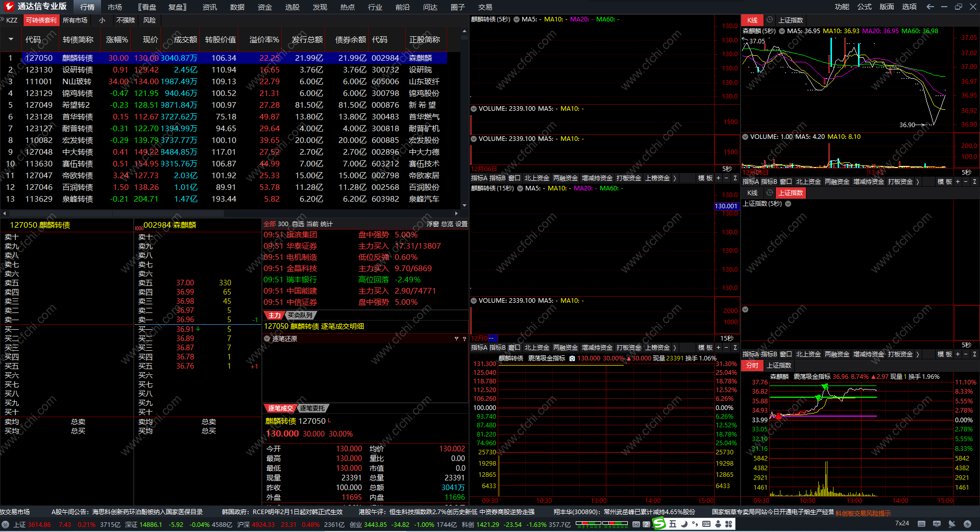Select the 当前 alert filter

(312, 224)
